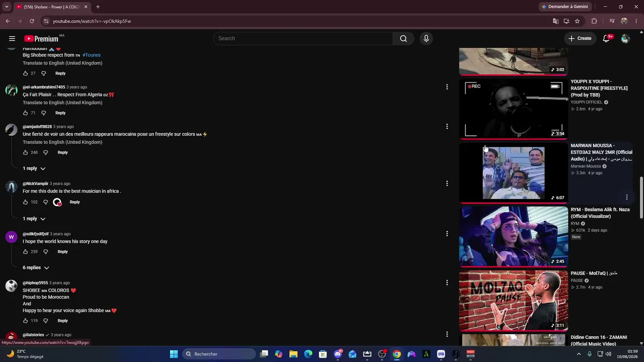The image size is (644, 362).
Task: Open YouTube notifications bell
Action: tap(606, 39)
